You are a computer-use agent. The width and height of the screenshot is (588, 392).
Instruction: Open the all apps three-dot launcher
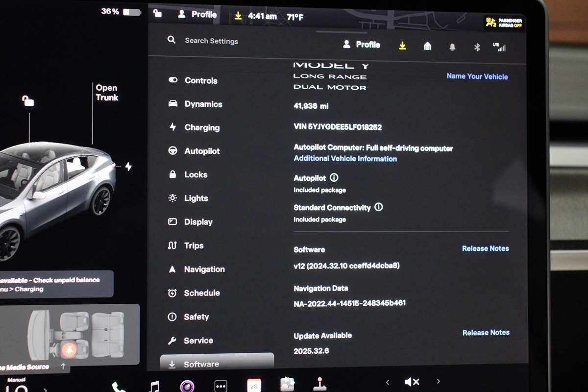221,386
